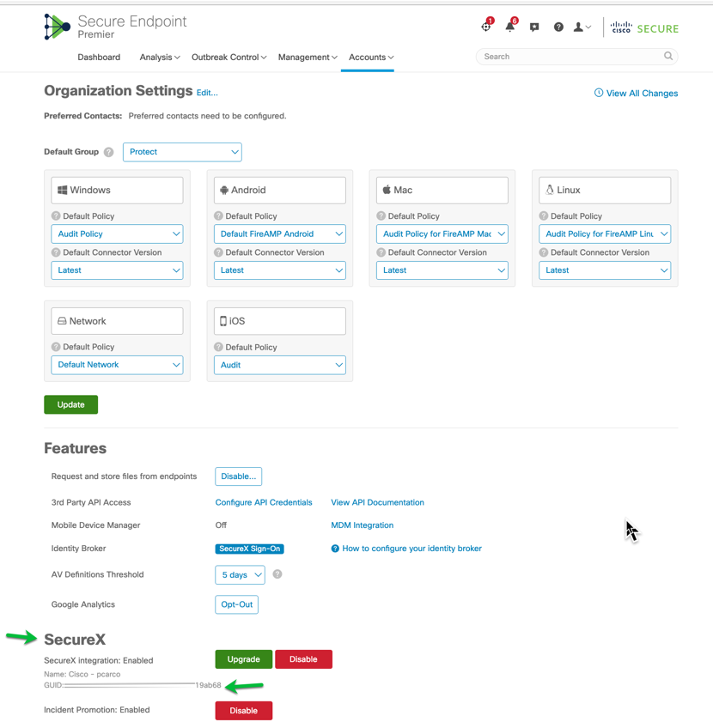Viewport: 713px width, 728px height.
Task: Click help icon beside Network Default Policy
Action: 56,347
